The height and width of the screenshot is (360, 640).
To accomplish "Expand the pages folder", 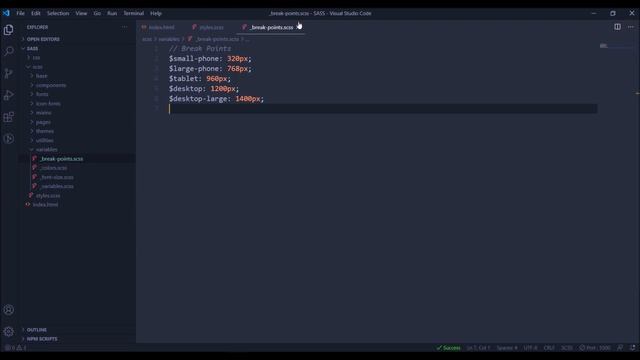I will pyautogui.click(x=43, y=122).
